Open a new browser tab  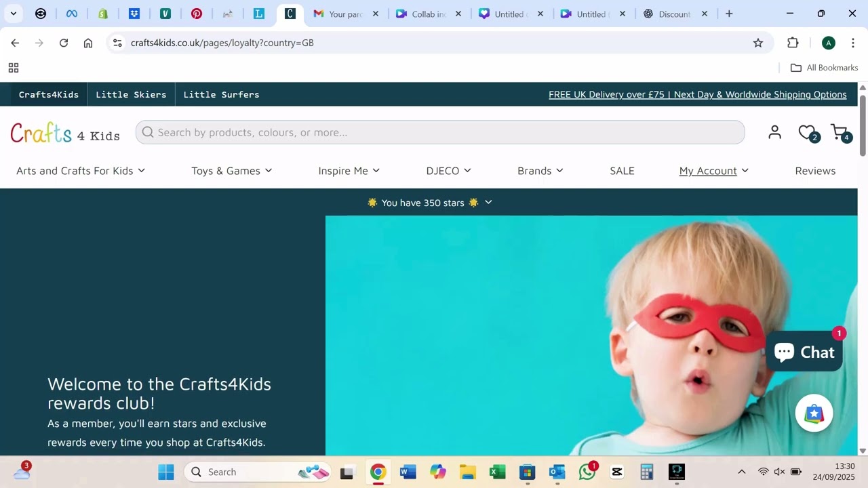click(729, 14)
